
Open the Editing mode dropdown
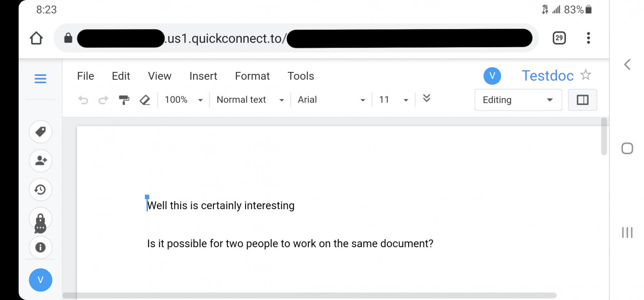tap(518, 99)
